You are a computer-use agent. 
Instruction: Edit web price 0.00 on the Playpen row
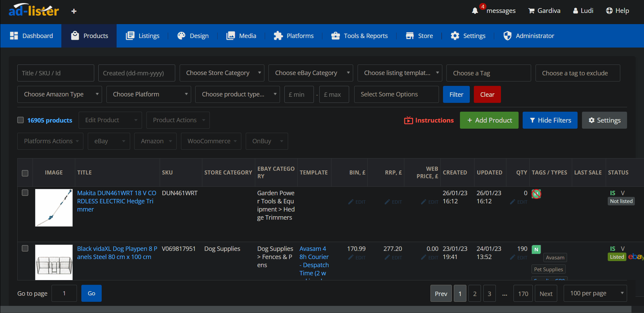(429, 258)
